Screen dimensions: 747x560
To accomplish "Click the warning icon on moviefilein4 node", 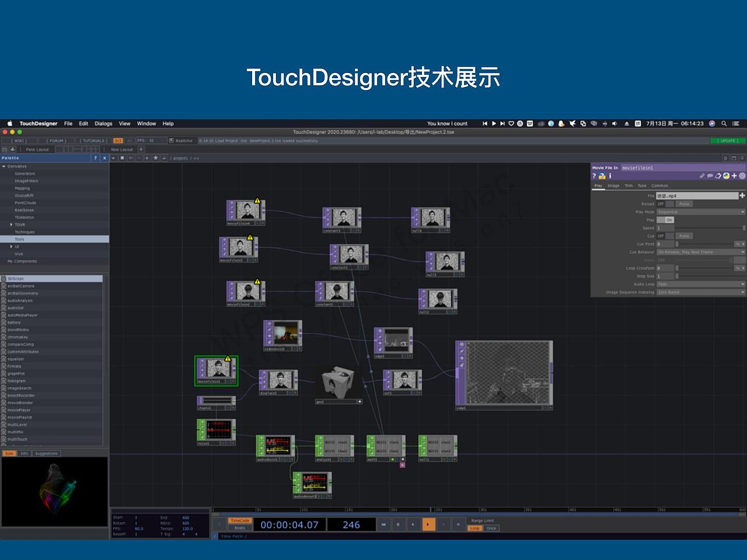I will [x=257, y=199].
